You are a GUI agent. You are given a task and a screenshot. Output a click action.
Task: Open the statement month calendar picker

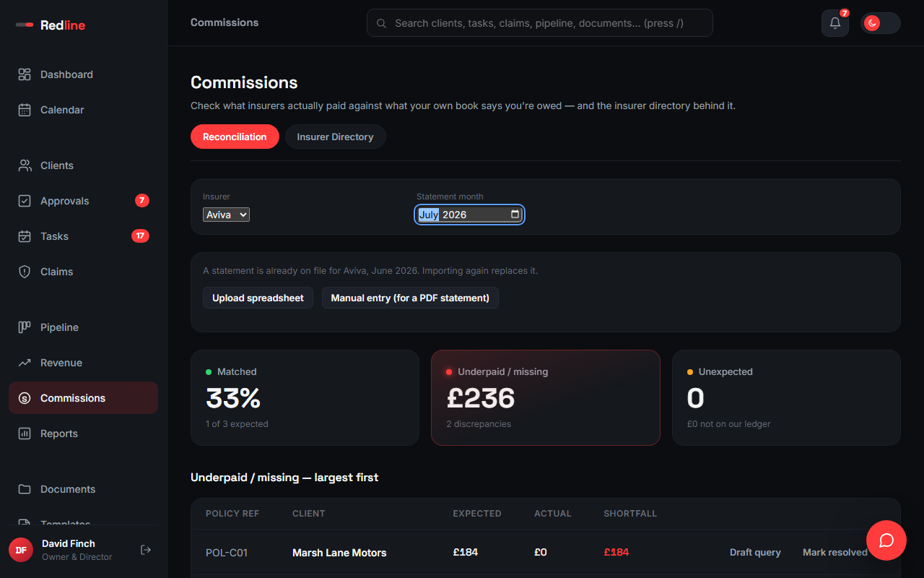(x=515, y=215)
